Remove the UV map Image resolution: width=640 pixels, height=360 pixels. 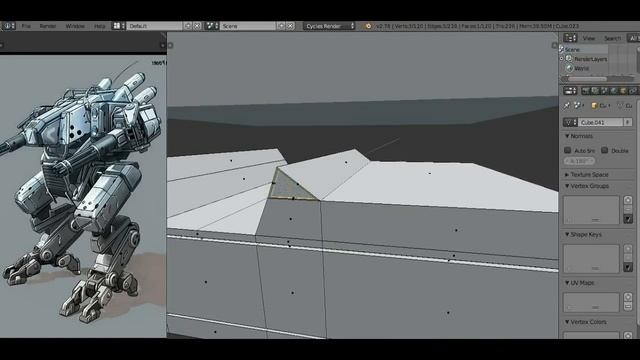coord(628,306)
